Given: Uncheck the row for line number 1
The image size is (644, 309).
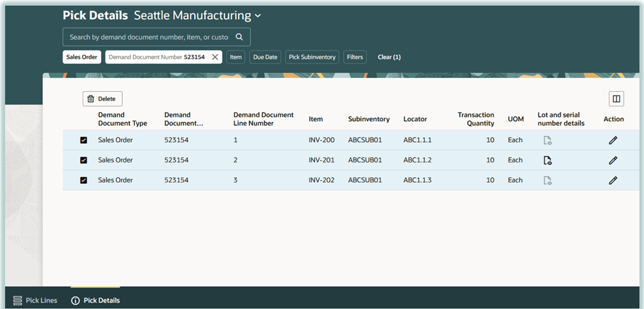Looking at the screenshot, I should click(83, 140).
